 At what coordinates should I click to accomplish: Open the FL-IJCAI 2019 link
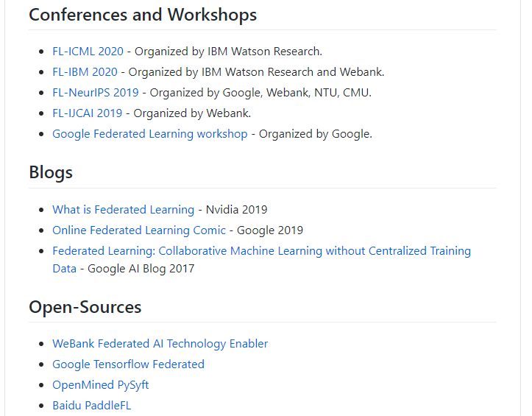pyautogui.click(x=88, y=113)
